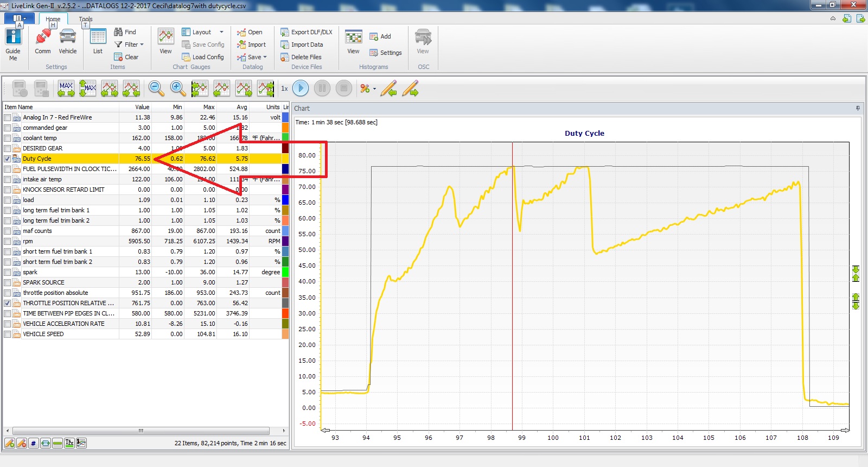Image resolution: width=868 pixels, height=467 pixels.
Task: Click the Comm settings icon
Action: (x=43, y=41)
